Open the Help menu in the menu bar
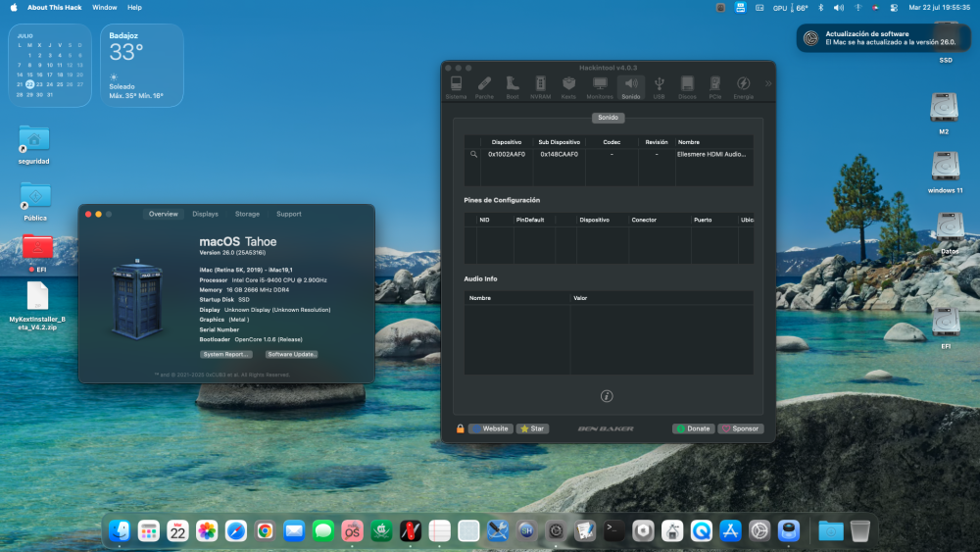 [x=134, y=8]
